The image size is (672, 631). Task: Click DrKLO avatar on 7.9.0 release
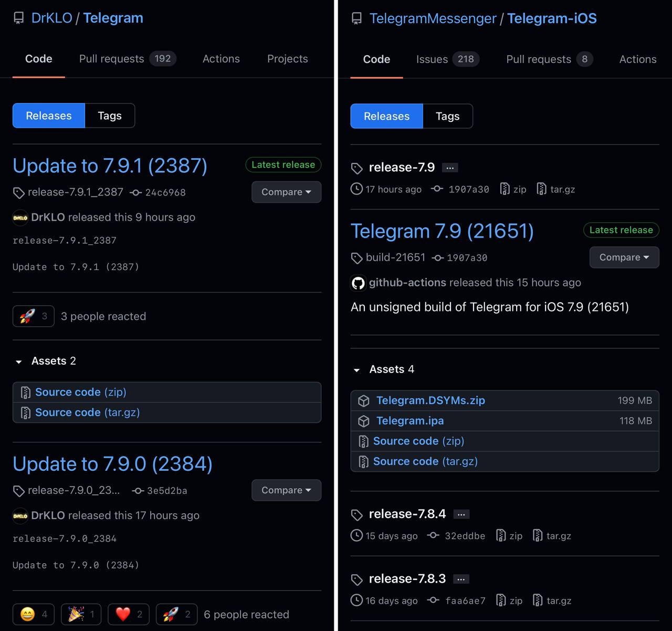pyautogui.click(x=20, y=516)
